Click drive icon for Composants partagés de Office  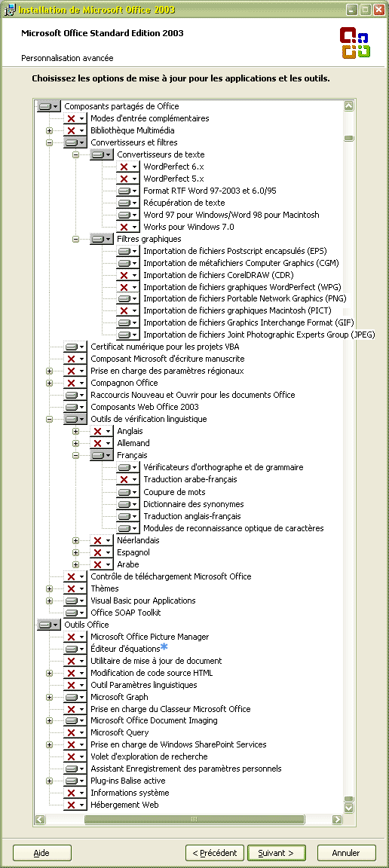tap(44, 106)
